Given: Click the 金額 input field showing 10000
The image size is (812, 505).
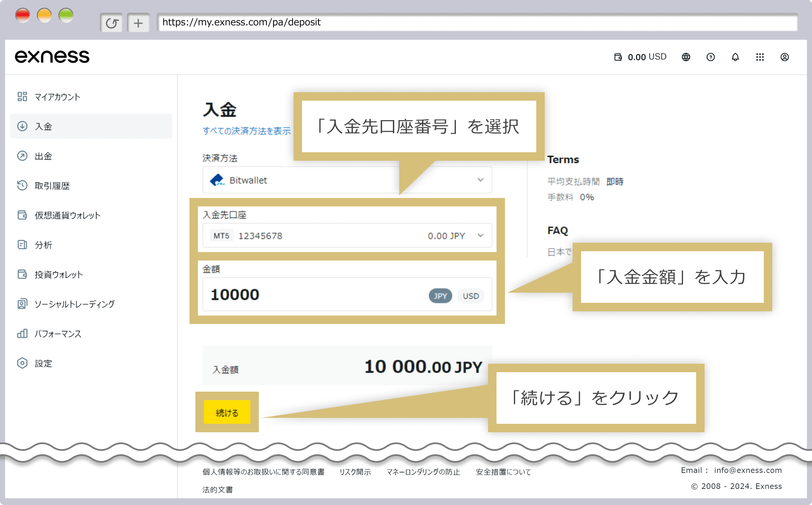Looking at the screenshot, I should (x=347, y=294).
